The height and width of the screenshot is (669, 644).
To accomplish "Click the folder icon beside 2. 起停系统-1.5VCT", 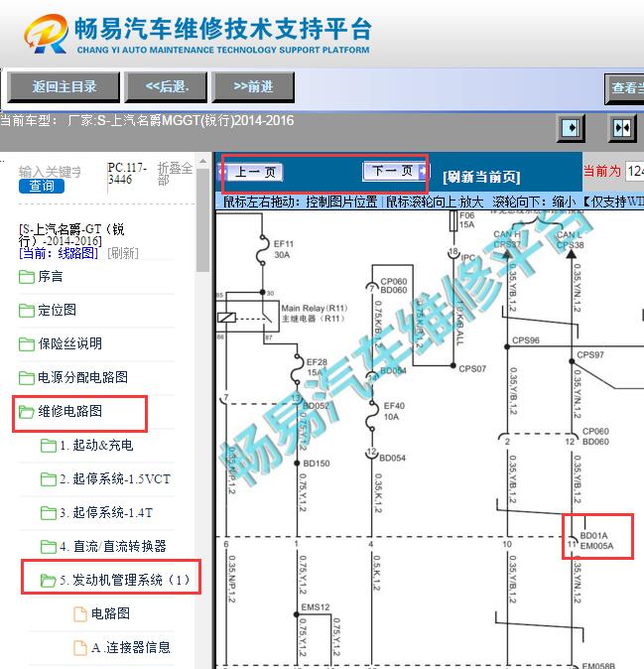I will (49, 479).
